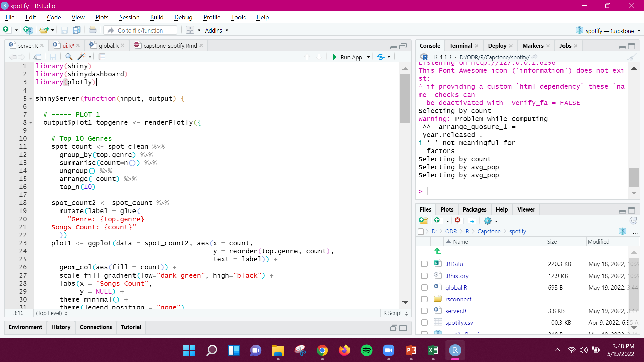The image size is (644, 362).
Task: Expand the Run App options arrow
Action: point(368,57)
